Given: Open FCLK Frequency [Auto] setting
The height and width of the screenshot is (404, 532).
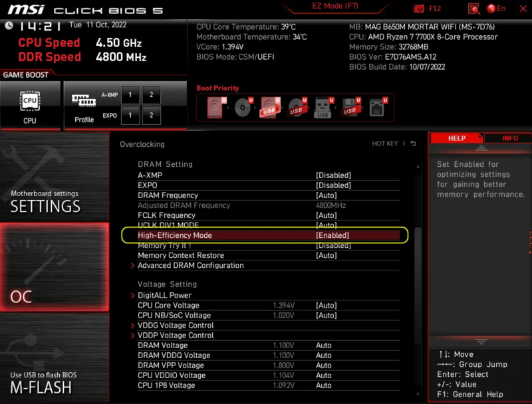Looking at the screenshot, I should 326,215.
